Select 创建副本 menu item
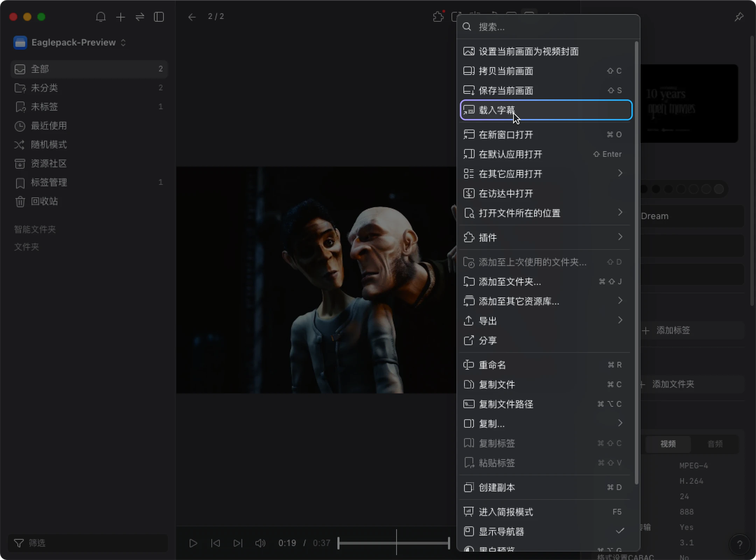Image resolution: width=756 pixels, height=560 pixels. click(546, 488)
